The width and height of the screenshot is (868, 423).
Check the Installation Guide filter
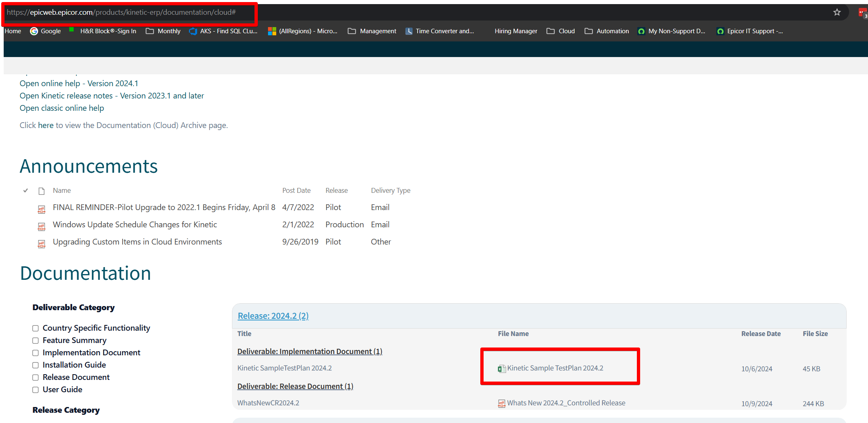pyautogui.click(x=36, y=365)
